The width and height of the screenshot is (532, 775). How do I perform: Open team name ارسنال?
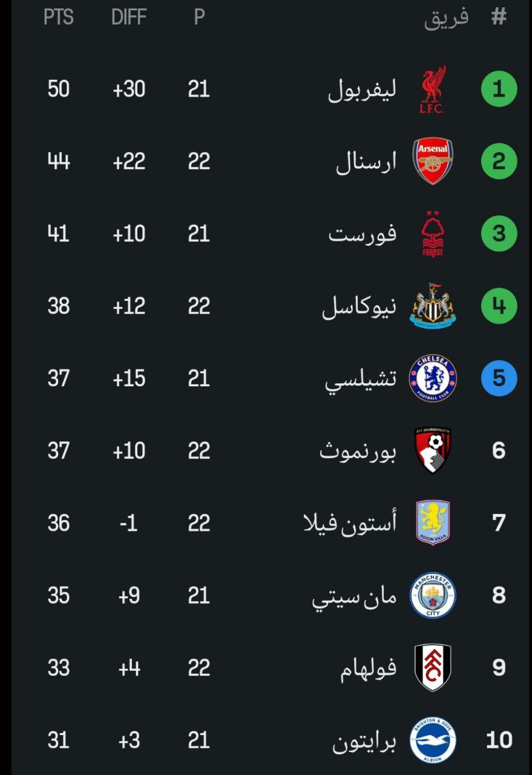367,162
